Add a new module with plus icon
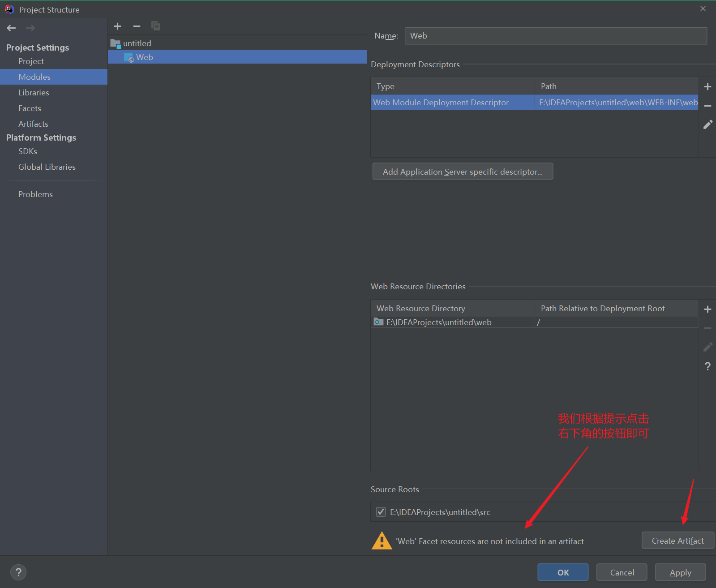Viewport: 716px width, 588px height. coord(118,26)
